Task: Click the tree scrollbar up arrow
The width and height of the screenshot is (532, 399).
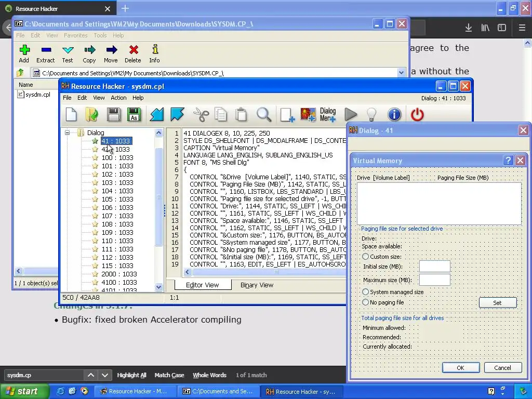Action: pos(158,132)
